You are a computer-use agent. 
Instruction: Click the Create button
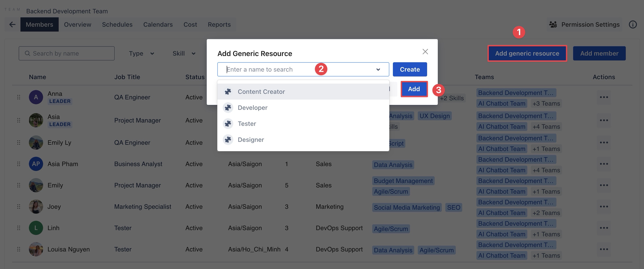click(410, 70)
